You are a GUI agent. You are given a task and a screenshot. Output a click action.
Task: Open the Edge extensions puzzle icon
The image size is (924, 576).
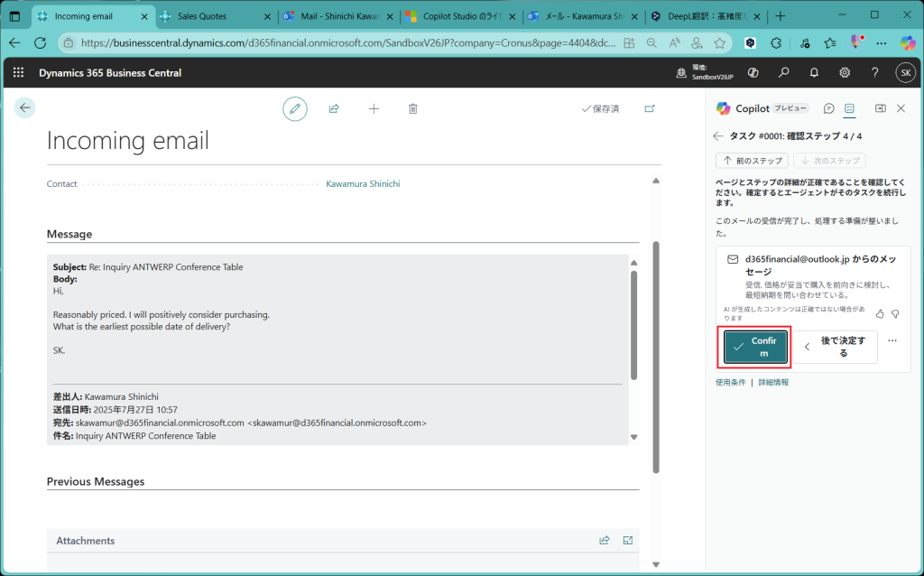pyautogui.click(x=776, y=43)
